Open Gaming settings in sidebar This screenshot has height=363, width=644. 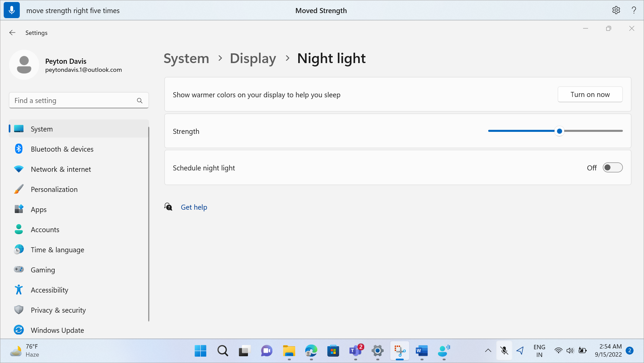43,270
